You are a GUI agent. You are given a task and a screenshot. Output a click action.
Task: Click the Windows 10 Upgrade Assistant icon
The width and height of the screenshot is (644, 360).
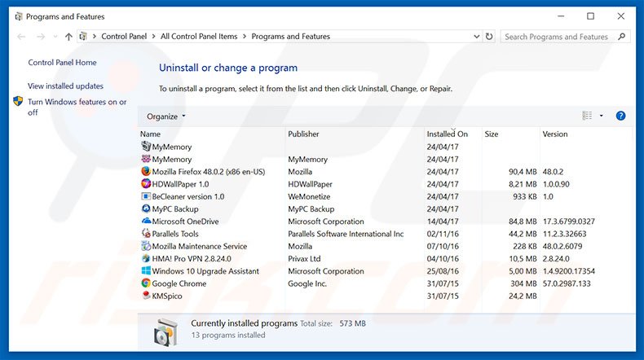click(x=146, y=270)
